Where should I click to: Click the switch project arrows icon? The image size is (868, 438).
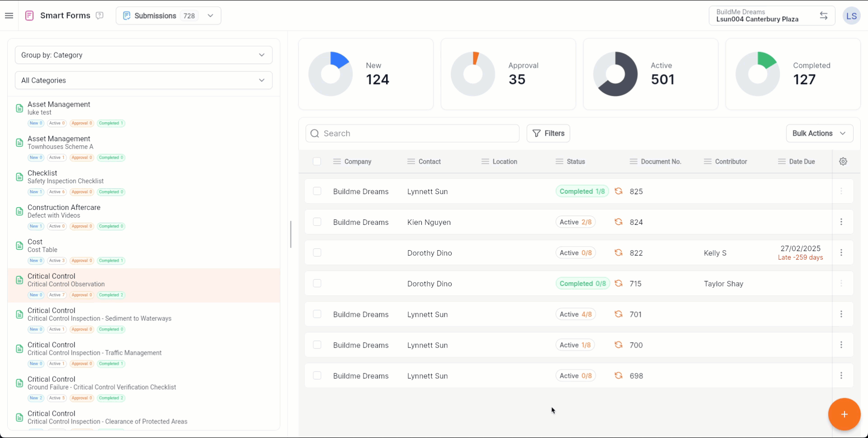[x=823, y=16]
